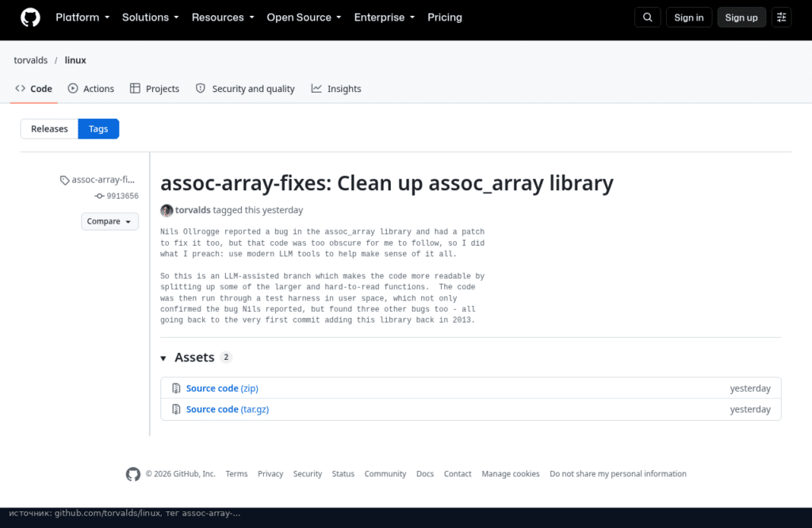Open the Docs footer link
Screen dimensions: 812x528
(x=425, y=474)
